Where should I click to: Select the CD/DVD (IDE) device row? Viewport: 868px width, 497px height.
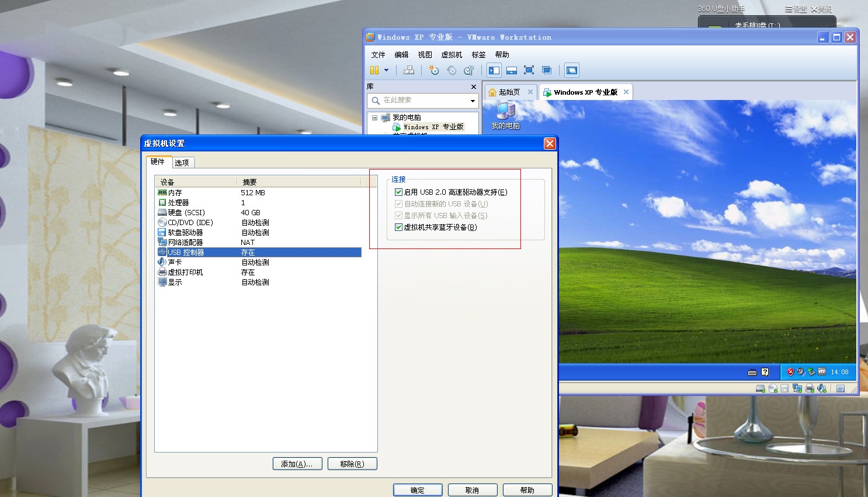(x=259, y=222)
